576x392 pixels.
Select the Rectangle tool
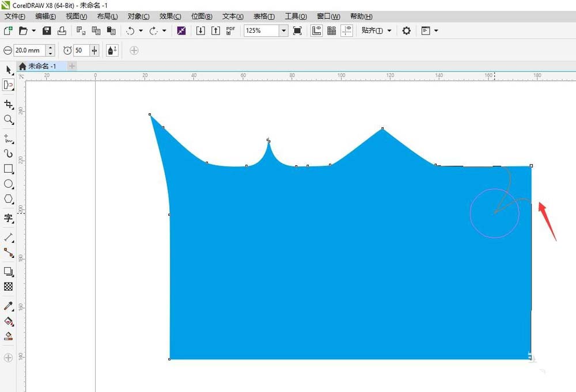click(x=9, y=169)
